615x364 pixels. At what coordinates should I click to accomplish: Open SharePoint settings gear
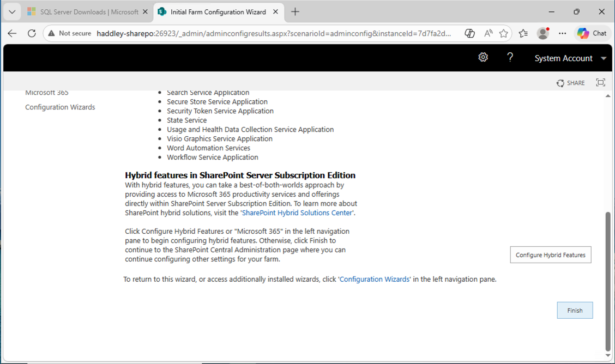483,57
